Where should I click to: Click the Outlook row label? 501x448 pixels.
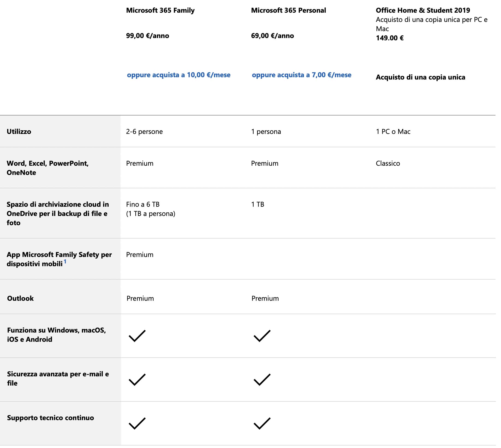pos(21,298)
